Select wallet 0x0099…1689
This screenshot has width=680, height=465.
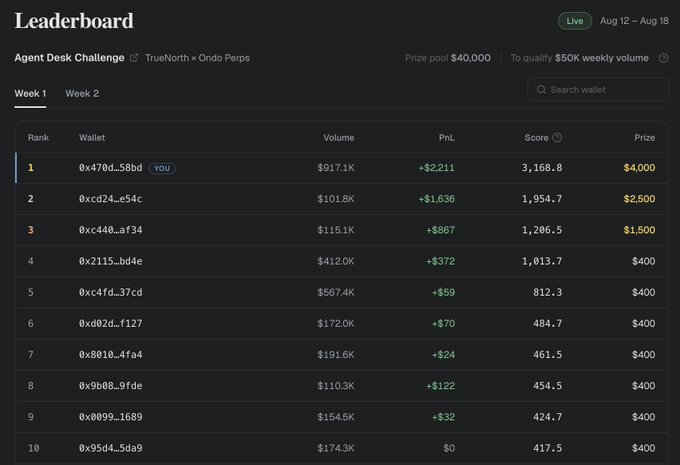point(111,417)
